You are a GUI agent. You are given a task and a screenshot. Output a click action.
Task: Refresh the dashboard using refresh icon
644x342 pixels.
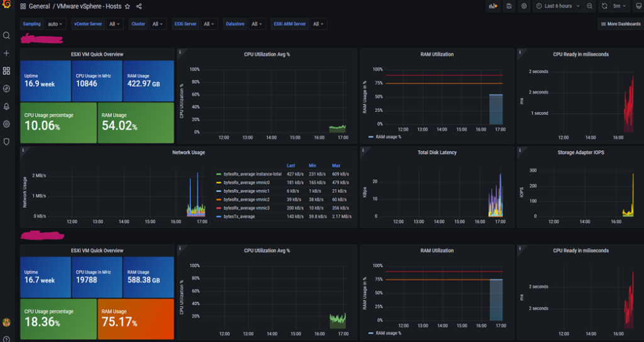(x=604, y=6)
